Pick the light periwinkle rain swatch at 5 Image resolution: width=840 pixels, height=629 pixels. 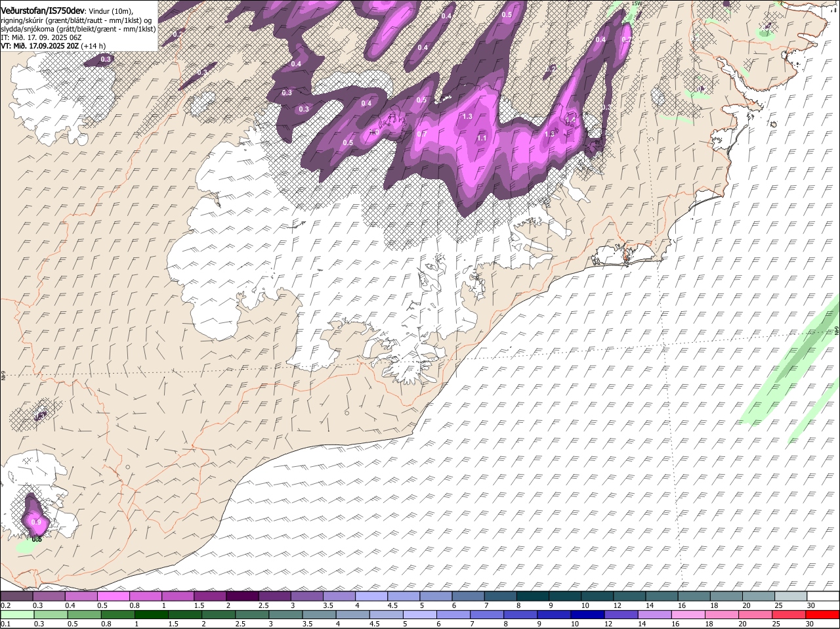coord(420,615)
